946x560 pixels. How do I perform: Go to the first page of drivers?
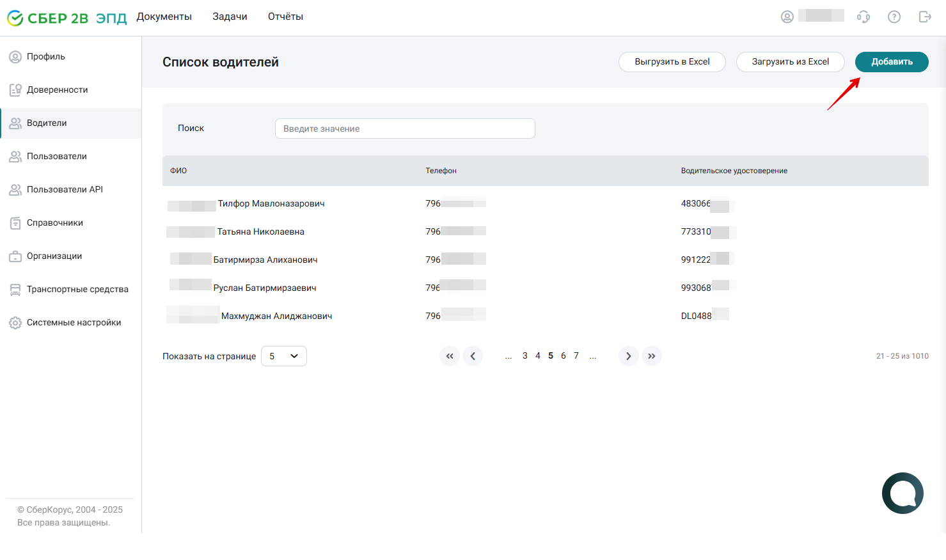(450, 356)
